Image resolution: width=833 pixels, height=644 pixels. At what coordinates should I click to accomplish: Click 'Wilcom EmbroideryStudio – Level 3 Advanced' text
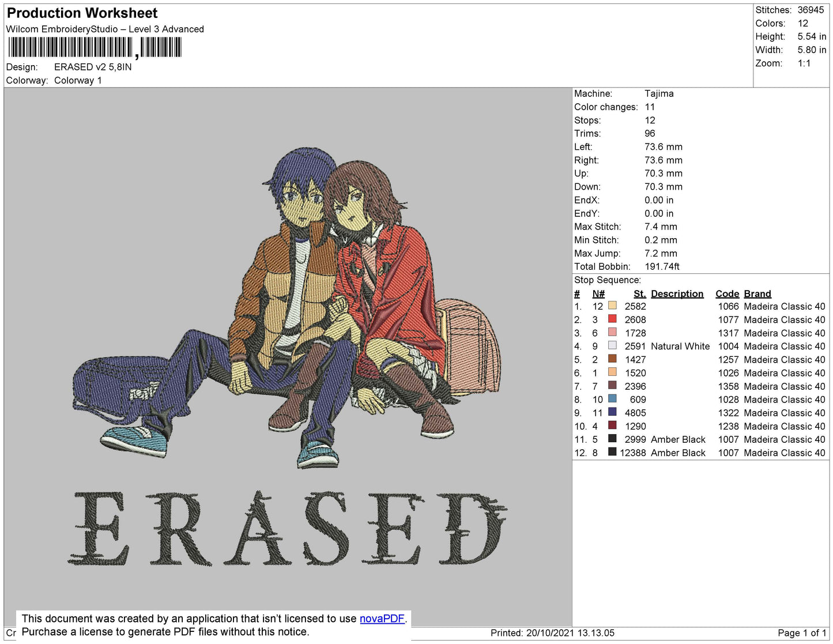point(105,29)
